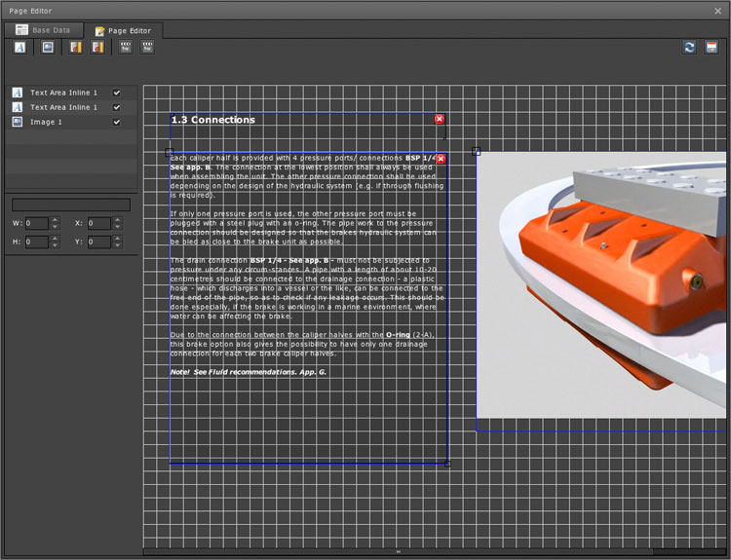
Task: Remove the body text area with red X
Action: [441, 159]
